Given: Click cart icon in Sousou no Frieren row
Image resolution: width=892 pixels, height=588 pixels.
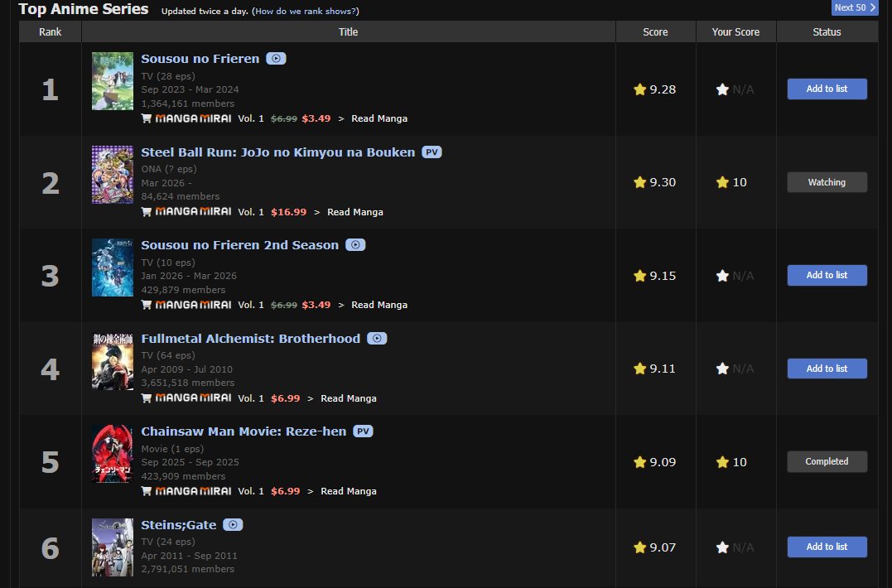Looking at the screenshot, I should coord(147,118).
